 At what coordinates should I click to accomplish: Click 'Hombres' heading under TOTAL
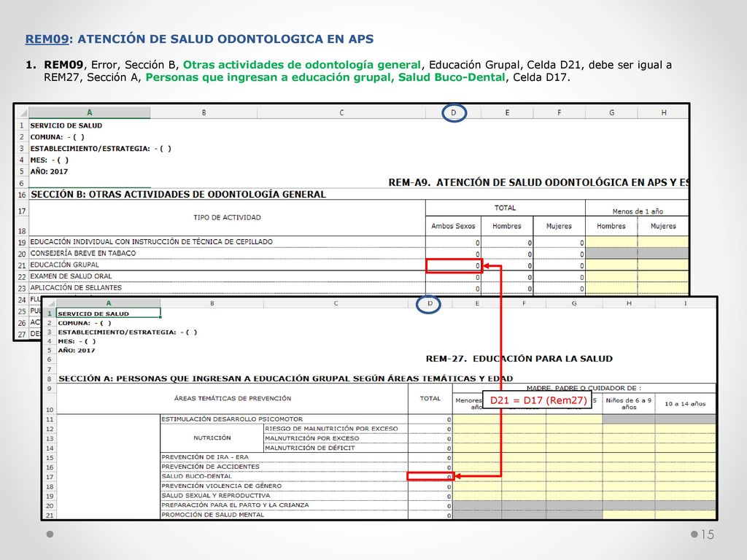pos(507,226)
